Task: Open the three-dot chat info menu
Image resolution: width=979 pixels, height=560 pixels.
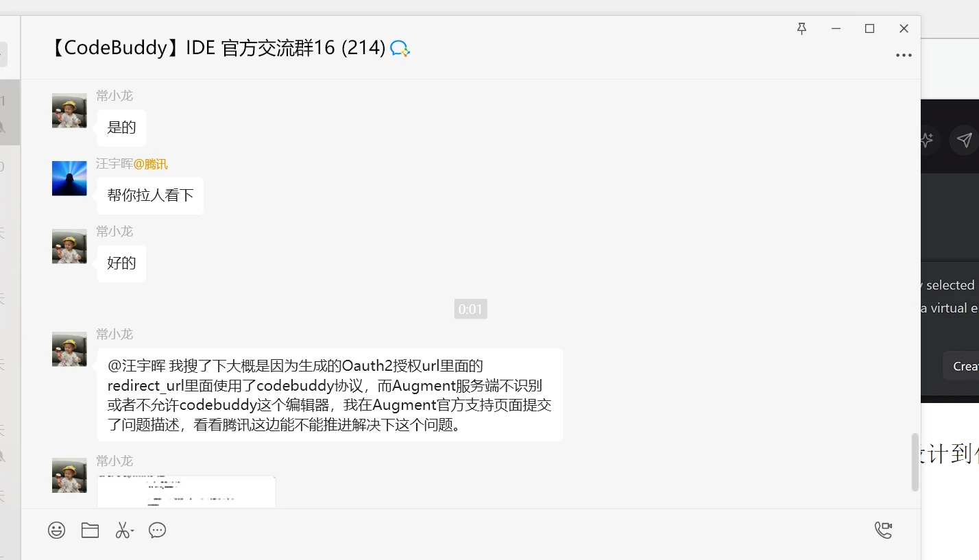Action: tap(904, 56)
